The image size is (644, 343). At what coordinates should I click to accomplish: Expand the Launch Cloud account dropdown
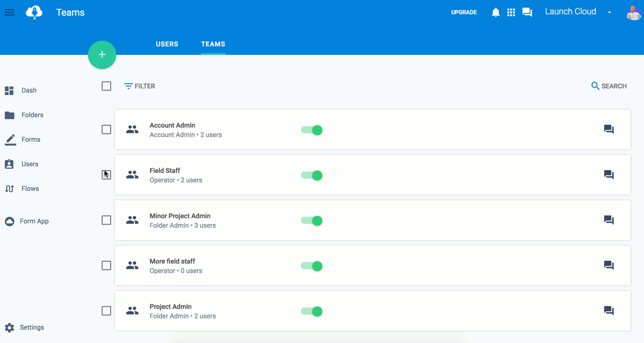(610, 12)
